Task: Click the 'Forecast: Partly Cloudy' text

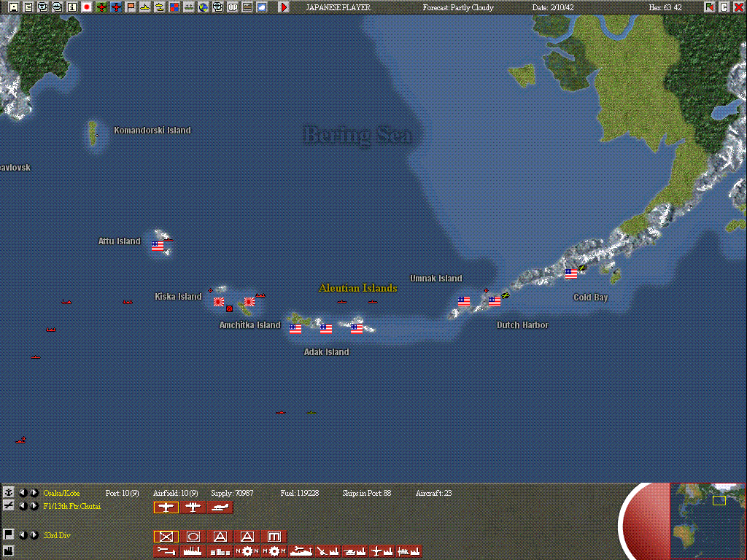Action: pos(458,7)
